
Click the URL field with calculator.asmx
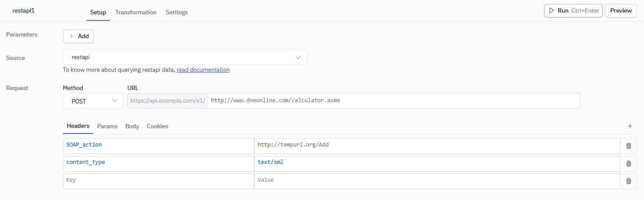point(393,101)
